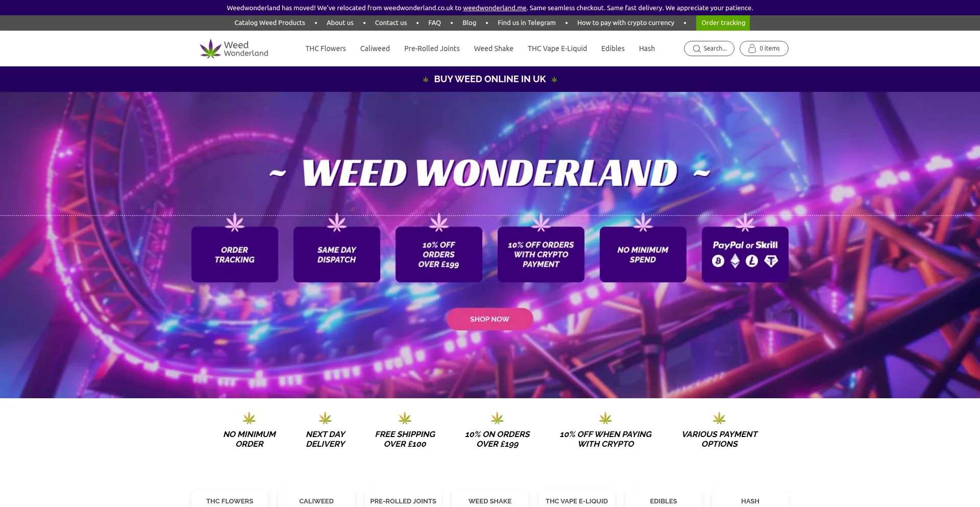Click inside the Search input field
Viewport: 980px width, 507px height.
[715, 49]
